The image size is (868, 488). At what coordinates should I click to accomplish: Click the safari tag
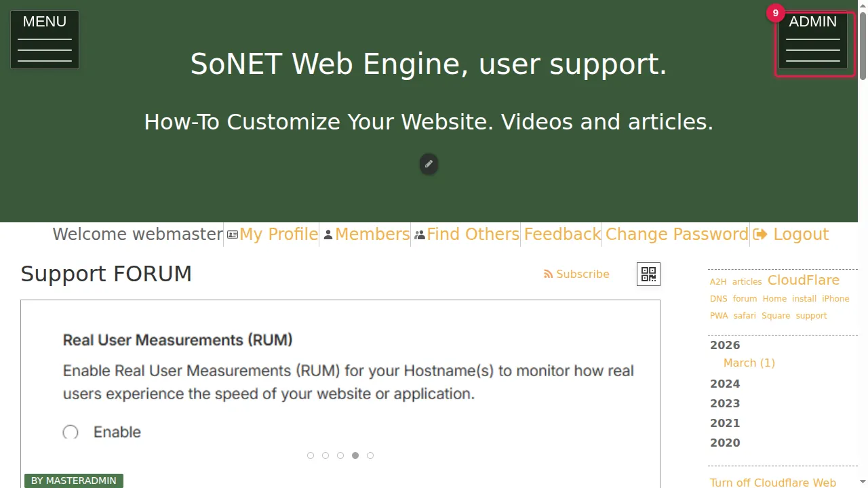[745, 316]
